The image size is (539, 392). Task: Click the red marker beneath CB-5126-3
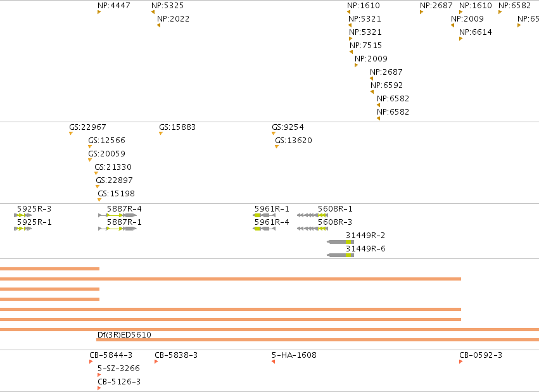click(x=99, y=388)
